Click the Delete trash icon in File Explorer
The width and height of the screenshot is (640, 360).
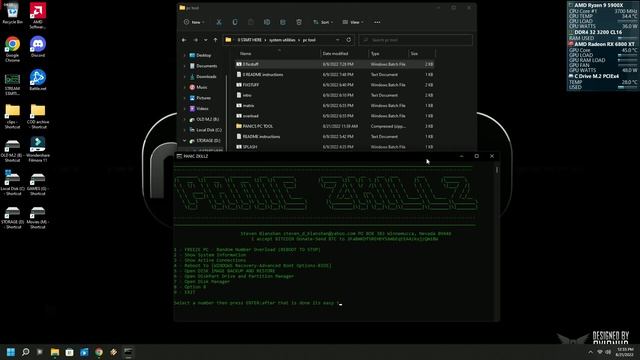(299, 22)
